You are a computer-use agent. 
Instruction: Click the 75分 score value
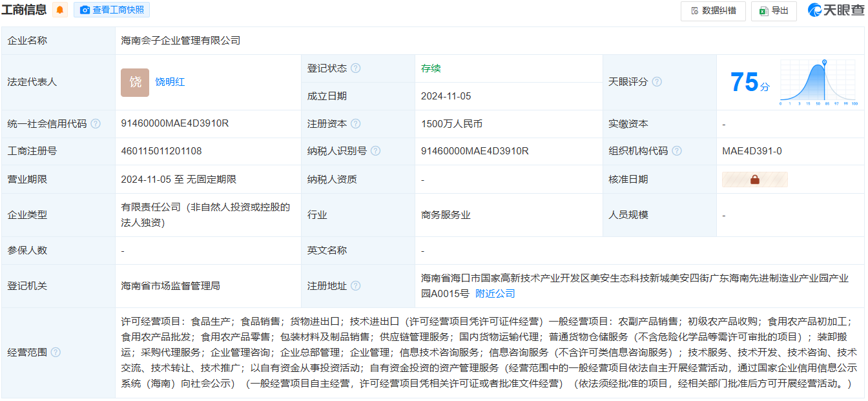749,83
